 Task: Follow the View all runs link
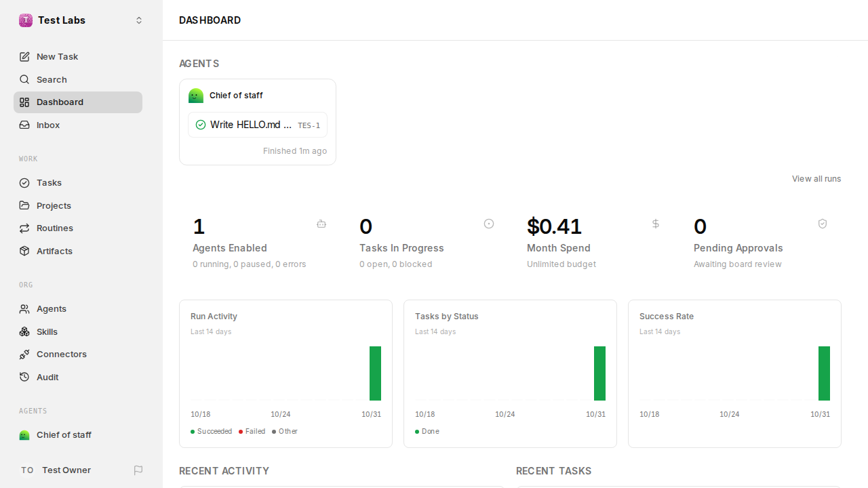(816, 179)
